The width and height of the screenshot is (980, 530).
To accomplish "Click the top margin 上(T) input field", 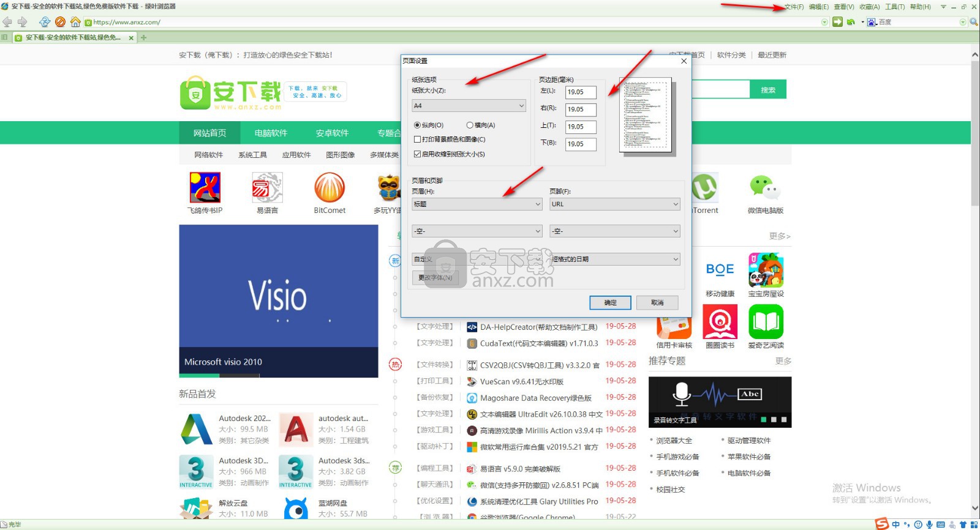I will coord(581,127).
